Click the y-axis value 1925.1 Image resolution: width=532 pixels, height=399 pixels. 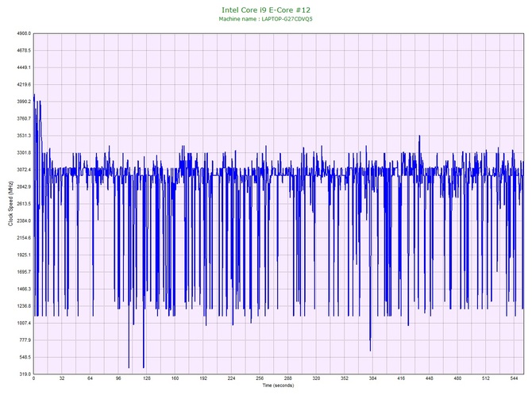(24, 255)
